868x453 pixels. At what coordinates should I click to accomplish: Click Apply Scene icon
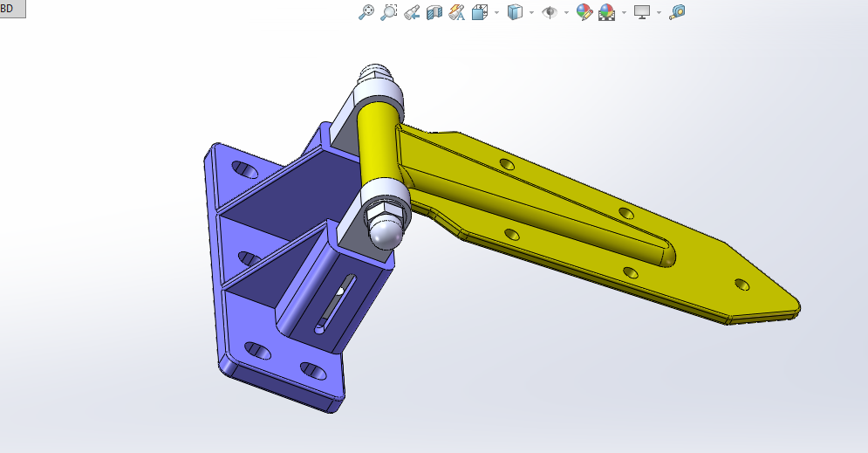pos(606,11)
